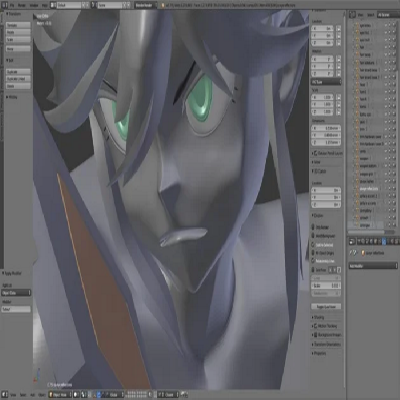
Task: Toggle Outline Selected checkbox
Action: pyautogui.click(x=313, y=244)
